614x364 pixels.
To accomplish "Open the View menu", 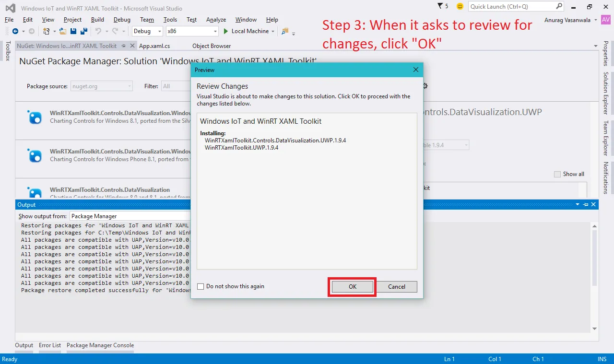I will pos(48,20).
